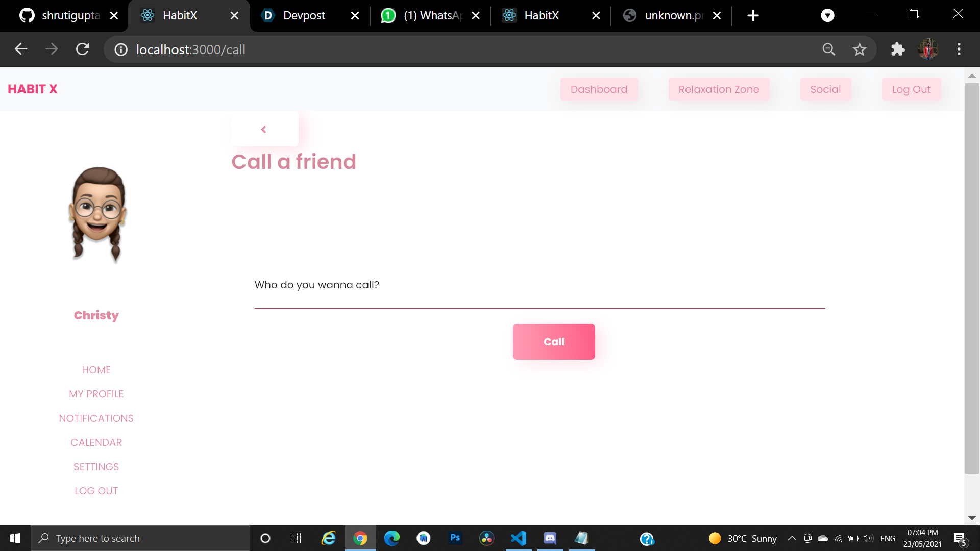
Task: View site information icon beside URL
Action: click(x=121, y=49)
